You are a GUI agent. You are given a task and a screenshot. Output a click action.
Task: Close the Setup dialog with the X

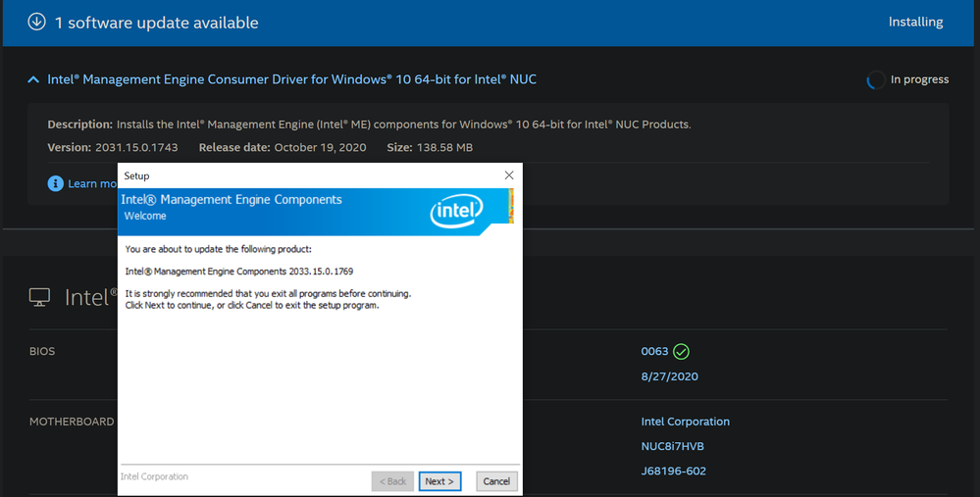click(x=508, y=175)
